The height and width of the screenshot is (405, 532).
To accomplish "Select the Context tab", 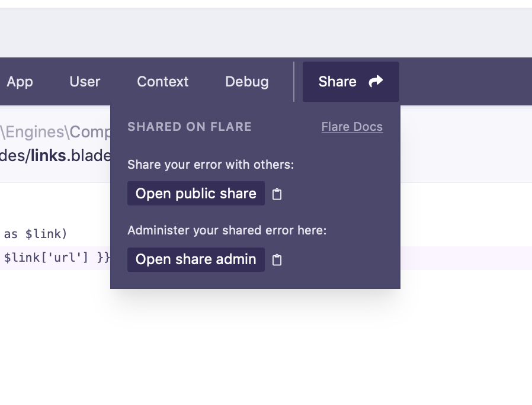I will coord(162,82).
